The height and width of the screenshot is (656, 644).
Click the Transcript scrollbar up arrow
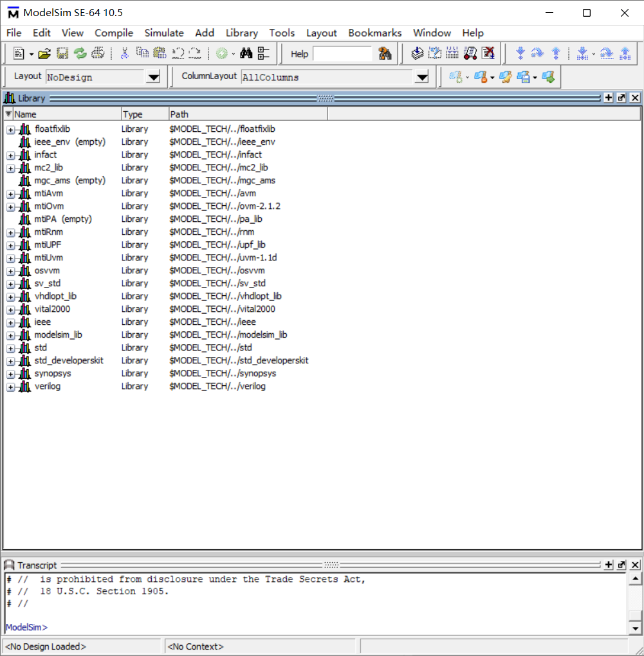click(x=635, y=579)
